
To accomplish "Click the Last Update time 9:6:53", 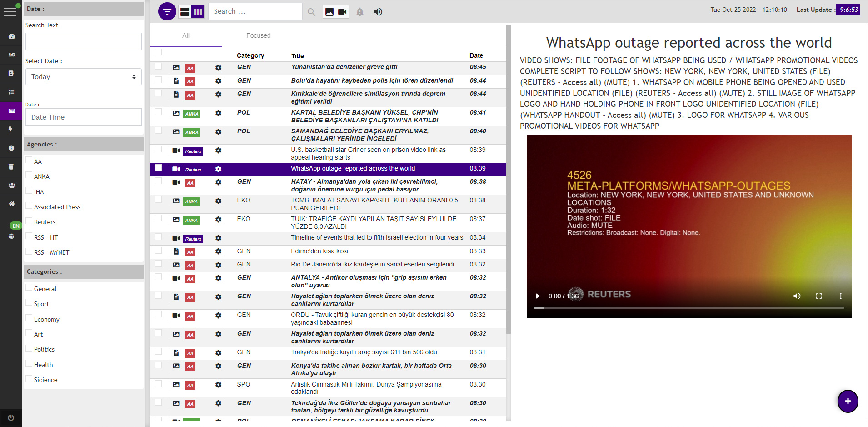I will 848,10.
